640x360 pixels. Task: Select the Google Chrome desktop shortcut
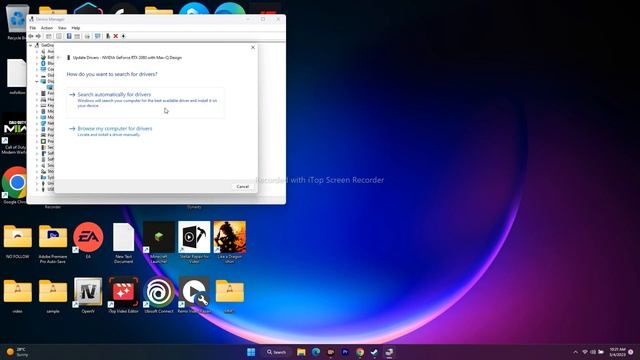tap(15, 184)
